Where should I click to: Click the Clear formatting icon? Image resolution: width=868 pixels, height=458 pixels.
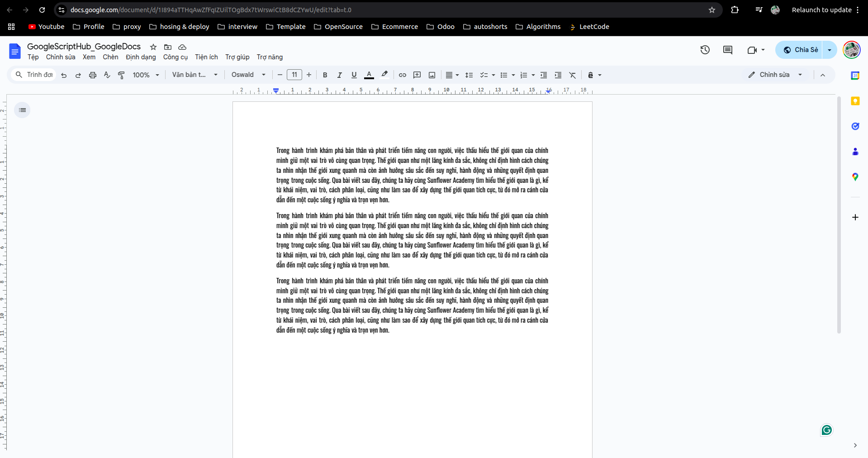click(x=573, y=75)
